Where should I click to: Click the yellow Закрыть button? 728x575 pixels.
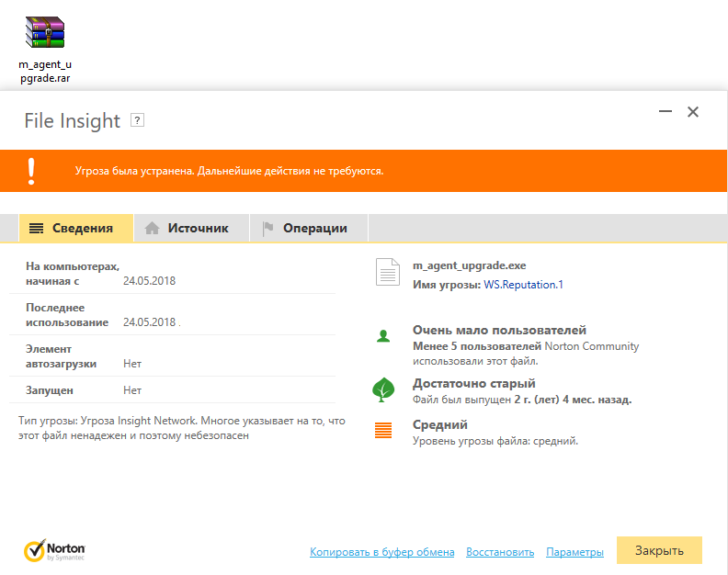(x=659, y=550)
